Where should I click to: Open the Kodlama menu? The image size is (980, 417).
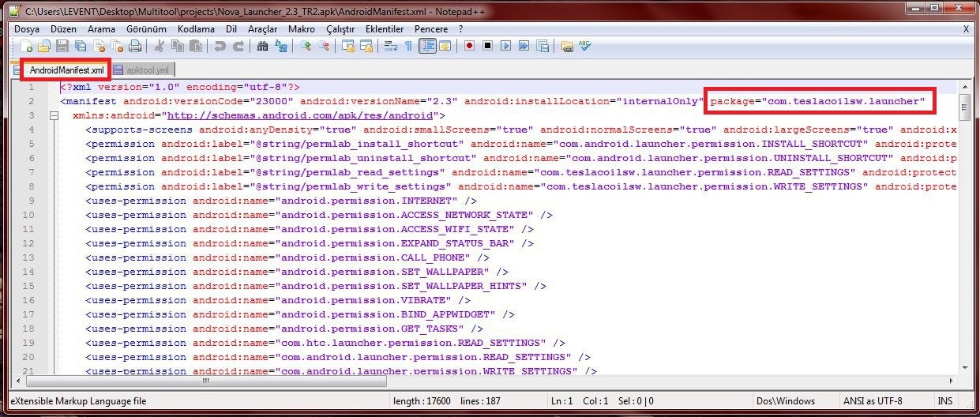(x=197, y=29)
